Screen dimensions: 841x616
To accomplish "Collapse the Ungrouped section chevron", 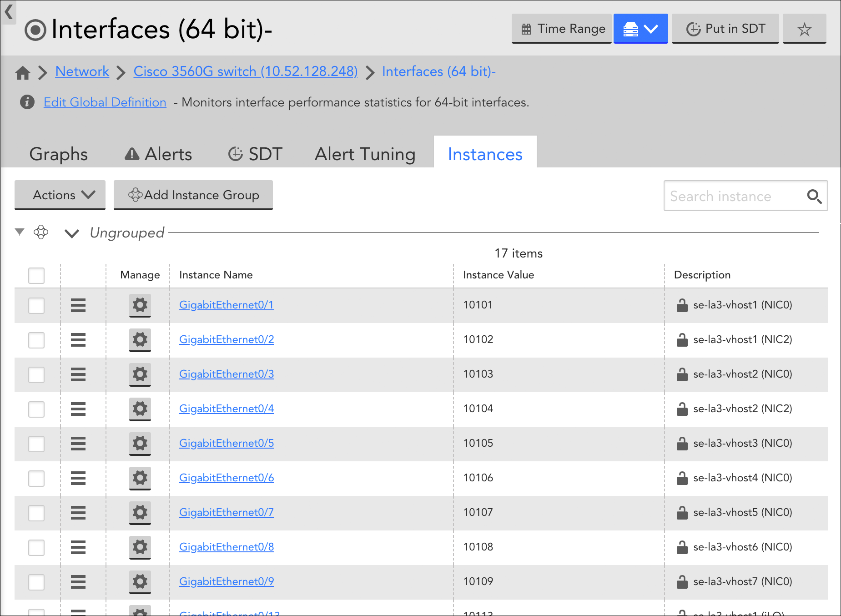I will tap(72, 233).
